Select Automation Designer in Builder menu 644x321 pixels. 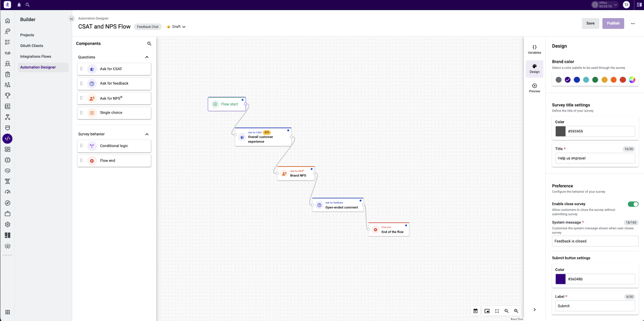coord(43,67)
